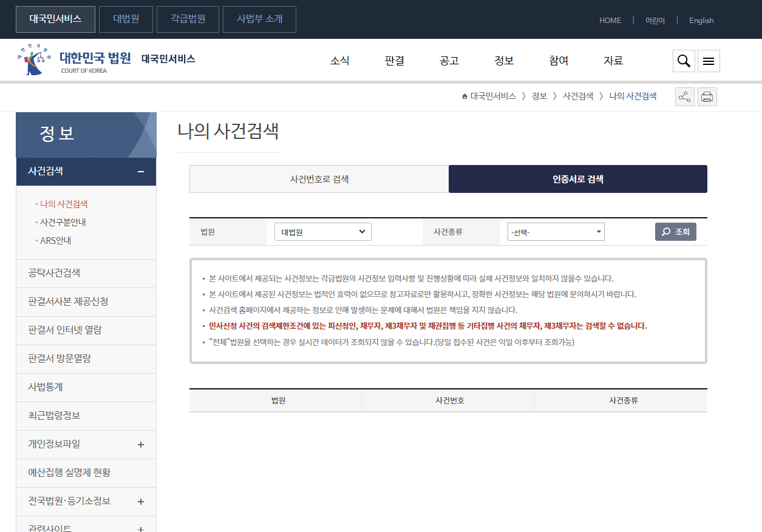
Task: Switch to the 사건번호로 검색 tab
Action: [x=319, y=179]
